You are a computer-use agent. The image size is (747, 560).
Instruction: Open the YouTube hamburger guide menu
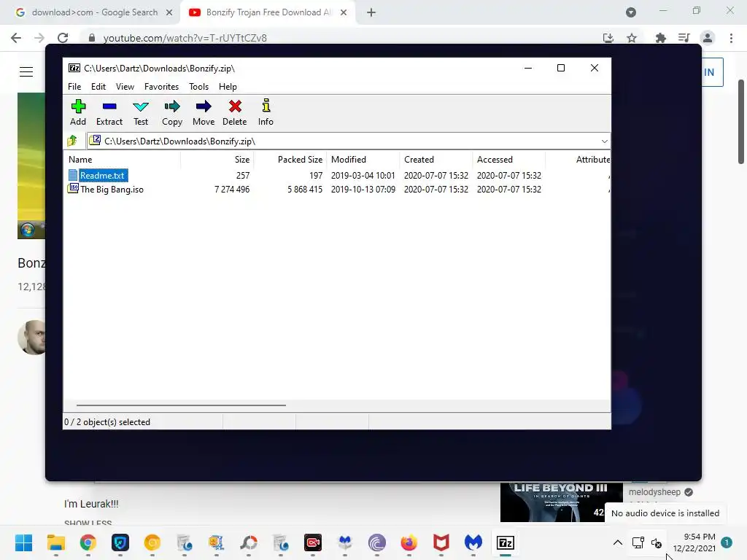(x=26, y=72)
